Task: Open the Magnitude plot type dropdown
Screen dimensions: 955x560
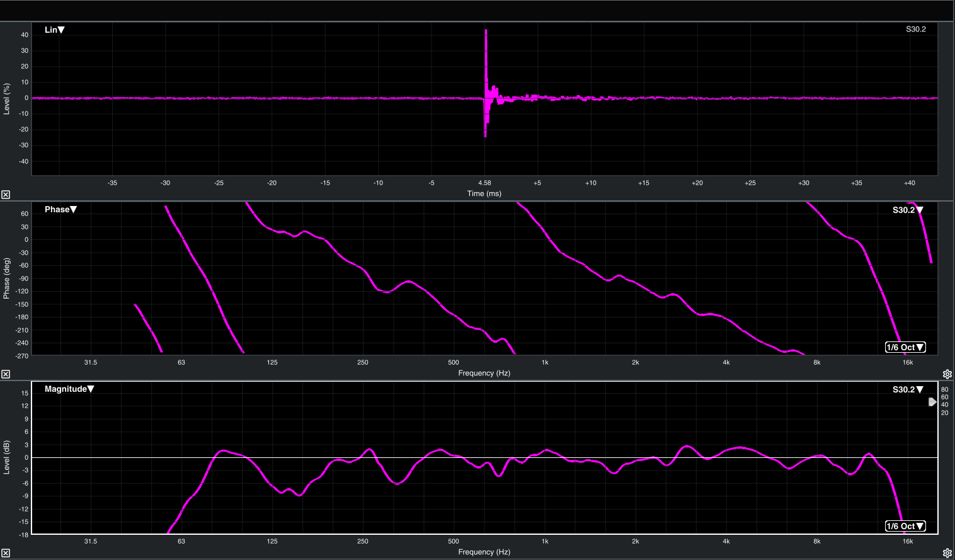Action: (69, 389)
